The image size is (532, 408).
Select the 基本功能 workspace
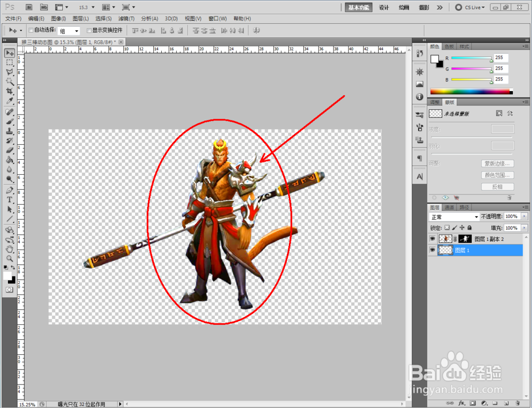359,7
